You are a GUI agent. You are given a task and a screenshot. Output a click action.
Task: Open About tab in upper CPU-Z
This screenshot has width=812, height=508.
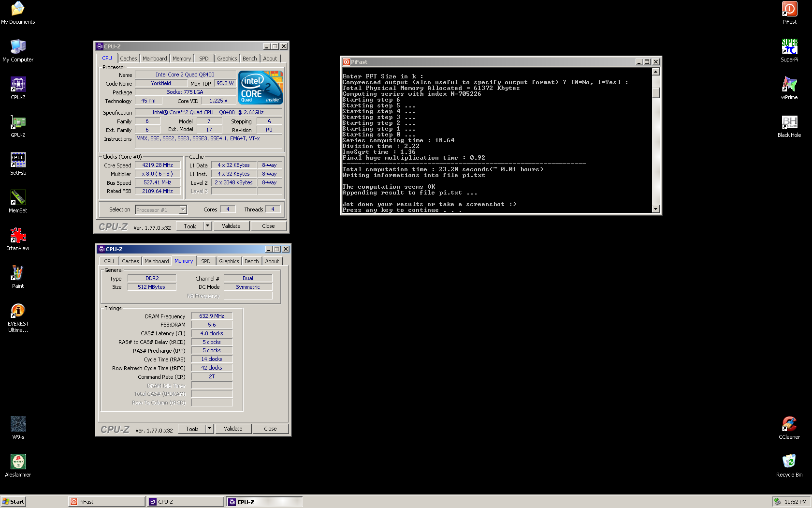coord(270,59)
